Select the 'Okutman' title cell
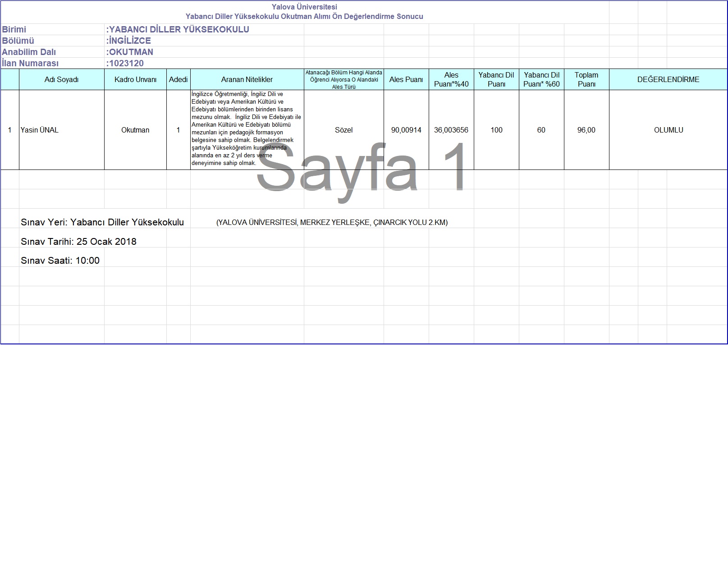 [x=135, y=130]
